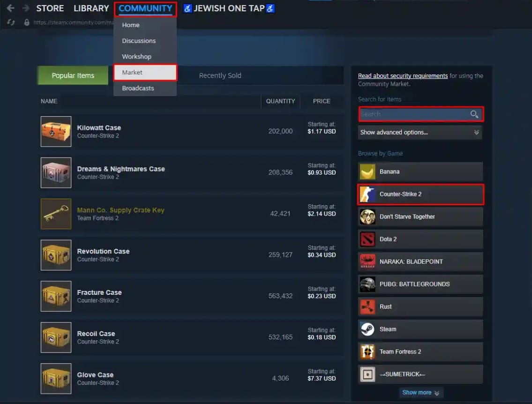Viewport: 532px width, 404px height.
Task: Click Glove Case price $7.37 USD
Action: 322,379
